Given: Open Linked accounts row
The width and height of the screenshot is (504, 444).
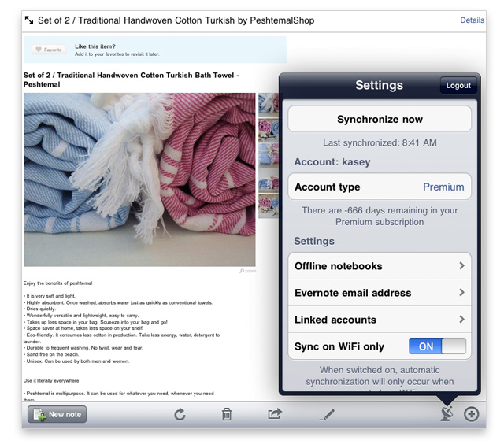Looking at the screenshot, I should (380, 320).
